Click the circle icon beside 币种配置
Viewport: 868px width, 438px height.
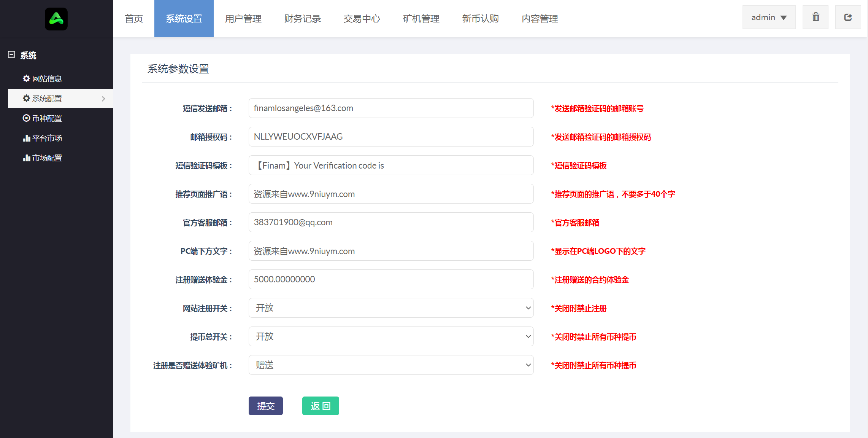tap(26, 118)
